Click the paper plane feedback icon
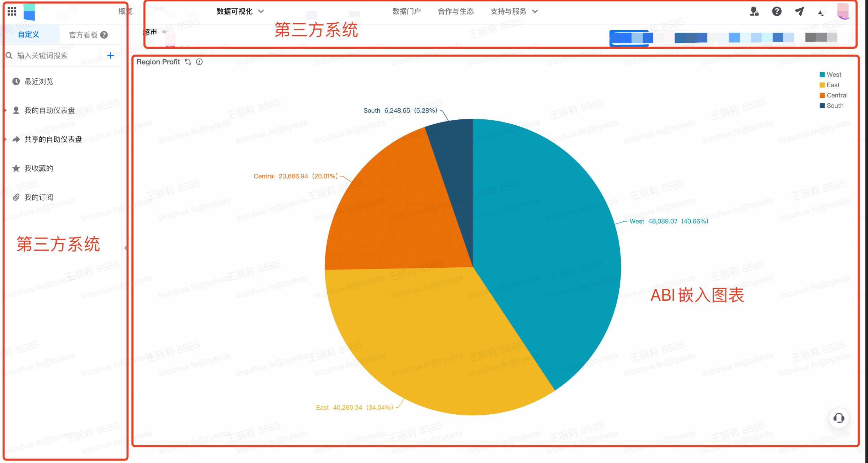Image resolution: width=868 pixels, height=463 pixels. tap(799, 11)
